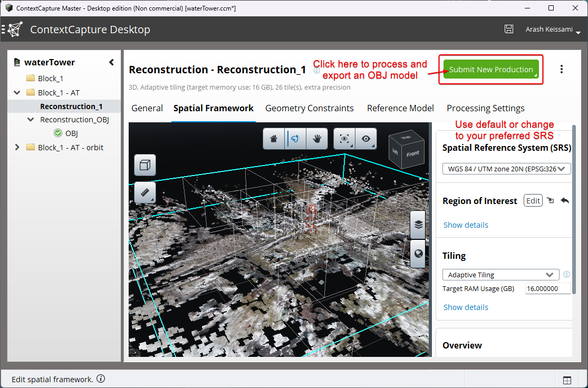Collapse the Block_1 - AT tree node
The height and width of the screenshot is (388, 588).
17,92
